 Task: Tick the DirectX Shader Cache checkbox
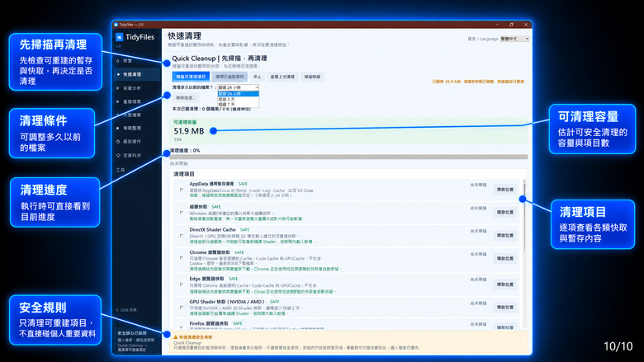182,236
